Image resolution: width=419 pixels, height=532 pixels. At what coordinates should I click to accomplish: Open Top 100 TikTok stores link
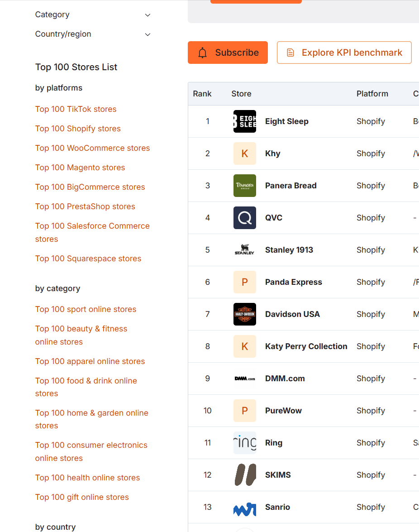[x=76, y=109]
